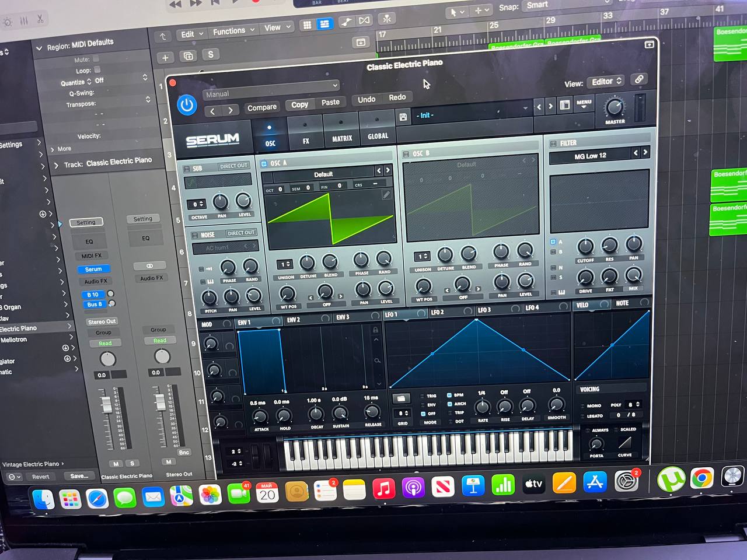747x560 pixels.
Task: Click the duplicate track icon
Action: 188,56
